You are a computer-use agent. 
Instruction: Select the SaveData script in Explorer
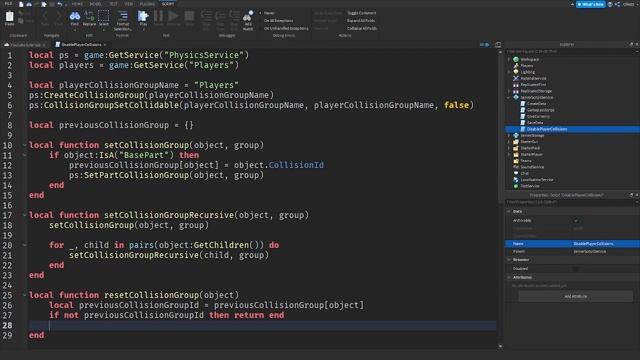tap(535, 122)
